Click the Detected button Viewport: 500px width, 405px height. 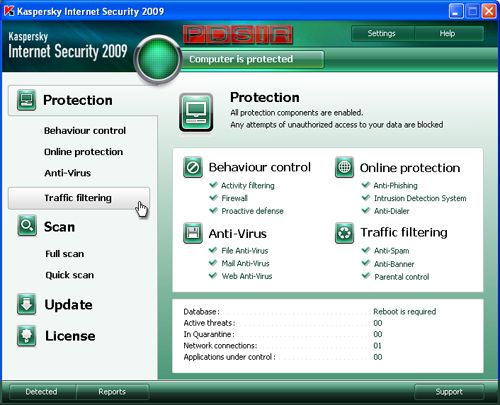click(x=42, y=392)
